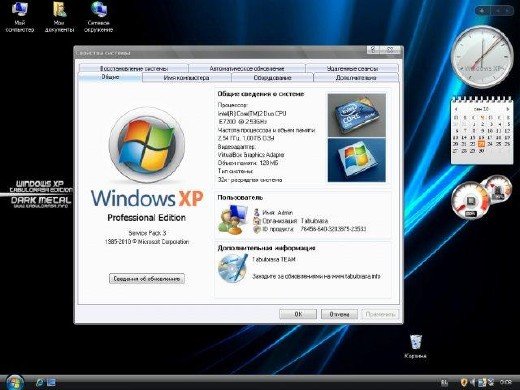The height and width of the screenshot is (390, 520).
Task: Click the sidebar previous-page arrow
Action: tap(498, 11)
